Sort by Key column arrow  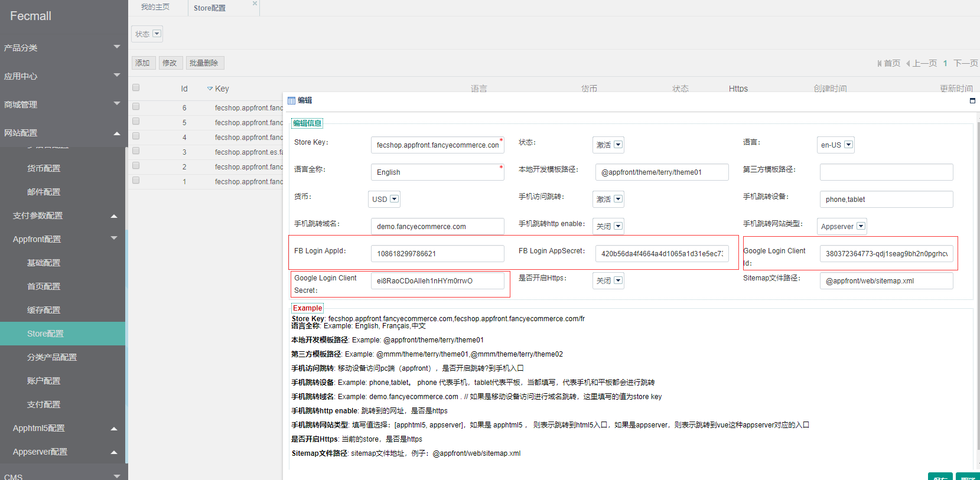[x=210, y=89]
